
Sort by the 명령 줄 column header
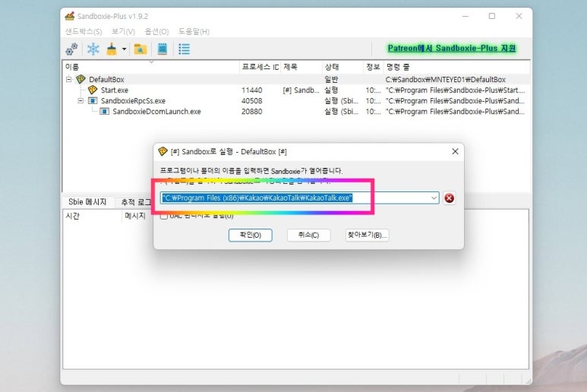pos(456,67)
